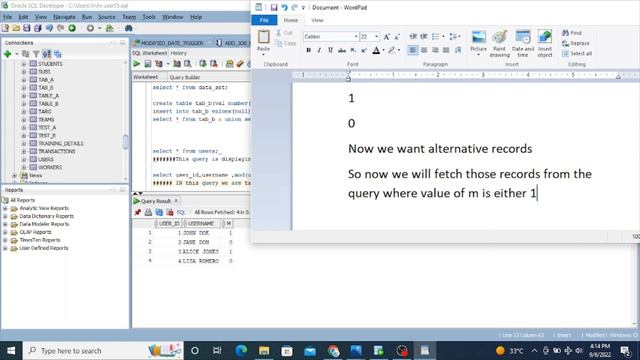
Task: Click the eraser Clear icon in worksheet toolbar
Action: (240, 64)
